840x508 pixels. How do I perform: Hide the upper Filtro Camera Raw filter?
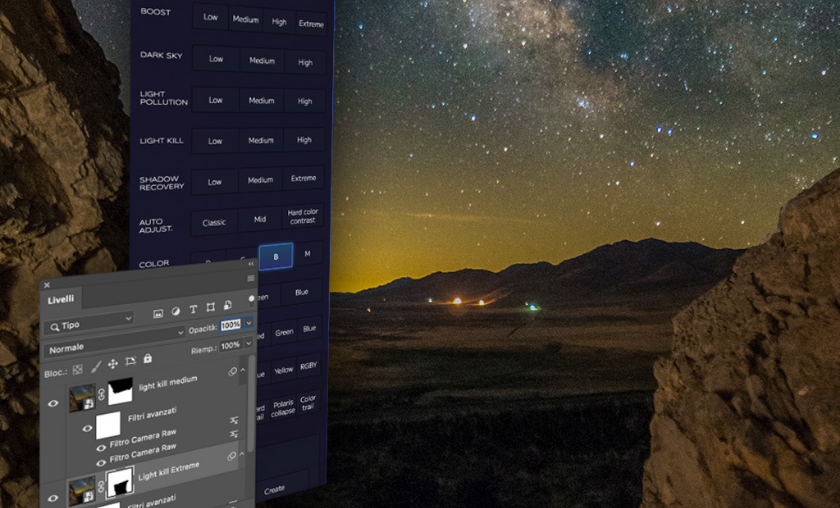click(101, 447)
